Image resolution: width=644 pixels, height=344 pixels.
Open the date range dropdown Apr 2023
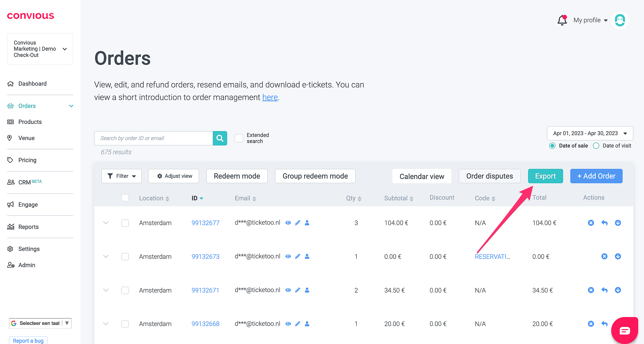tap(590, 133)
